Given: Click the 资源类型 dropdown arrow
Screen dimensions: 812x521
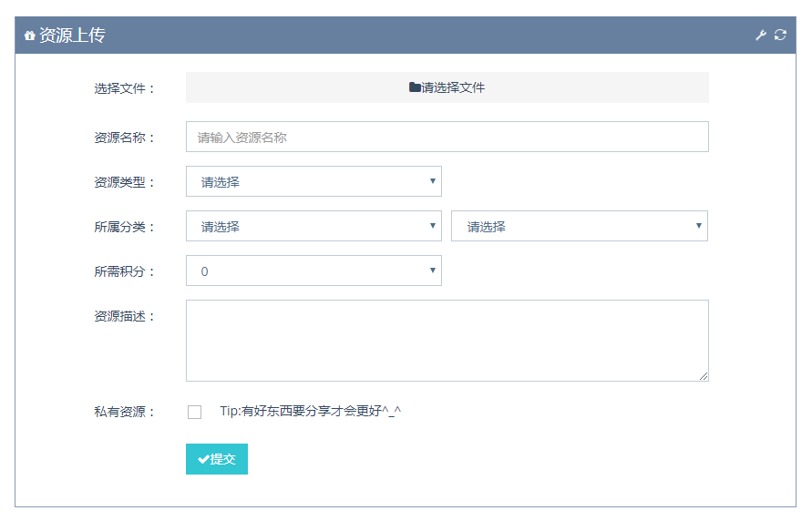Looking at the screenshot, I should pyautogui.click(x=432, y=181).
